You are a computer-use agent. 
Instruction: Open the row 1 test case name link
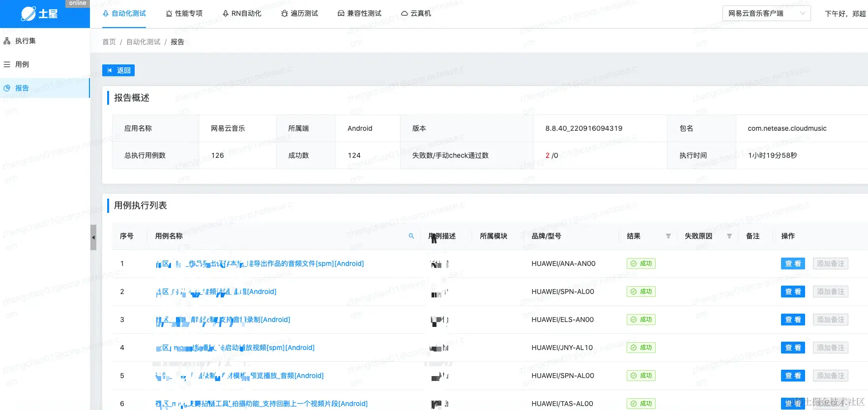click(260, 264)
